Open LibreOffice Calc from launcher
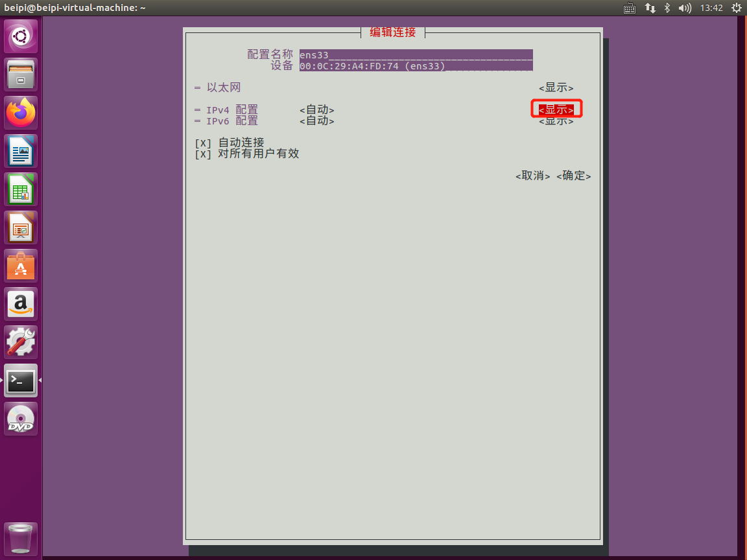 pos(21,189)
